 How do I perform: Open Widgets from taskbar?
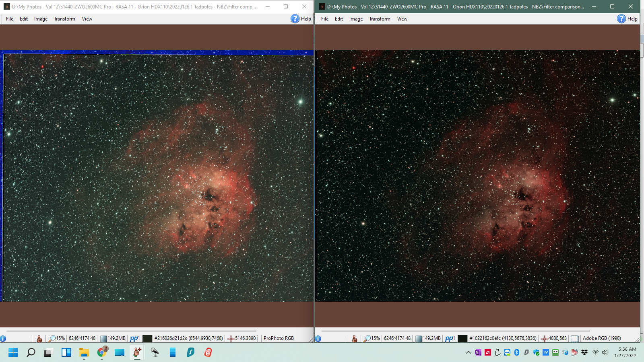tap(66, 353)
